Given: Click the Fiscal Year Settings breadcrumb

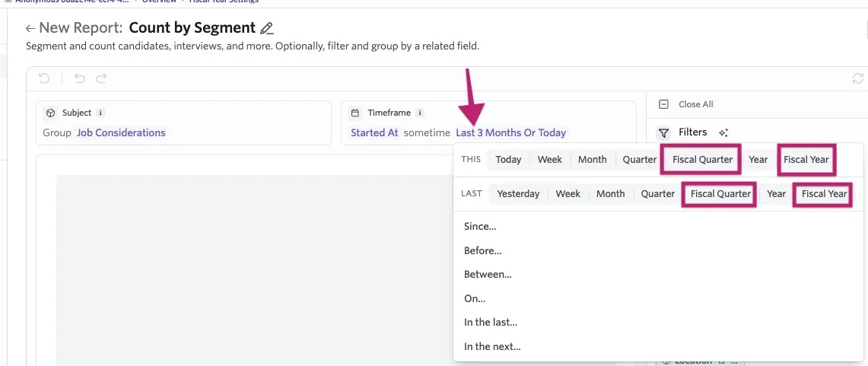Looking at the screenshot, I should click(224, 1).
